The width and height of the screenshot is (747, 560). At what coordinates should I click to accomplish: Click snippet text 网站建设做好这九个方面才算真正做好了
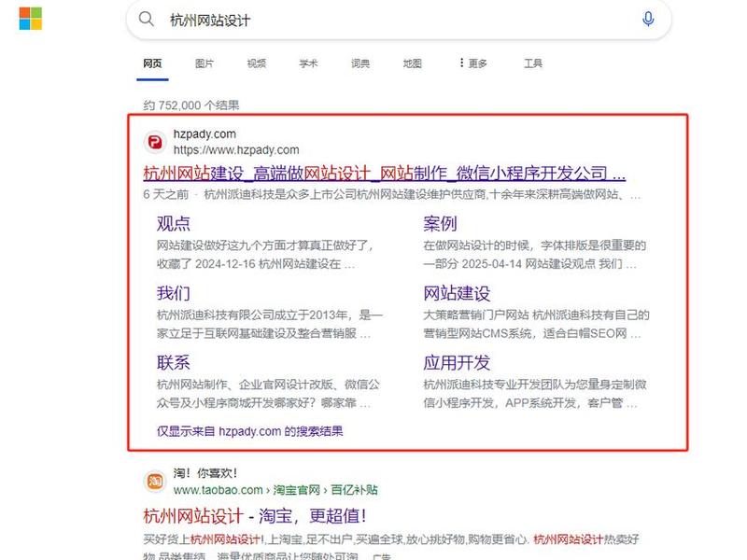click(265, 245)
